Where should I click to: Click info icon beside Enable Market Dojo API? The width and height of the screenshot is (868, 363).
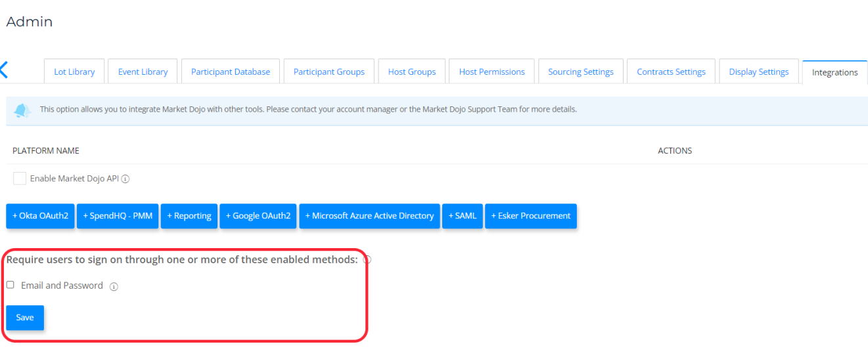[x=126, y=179]
